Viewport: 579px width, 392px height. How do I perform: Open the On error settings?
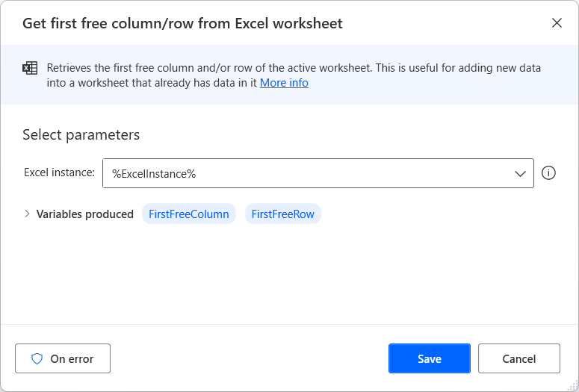click(63, 358)
